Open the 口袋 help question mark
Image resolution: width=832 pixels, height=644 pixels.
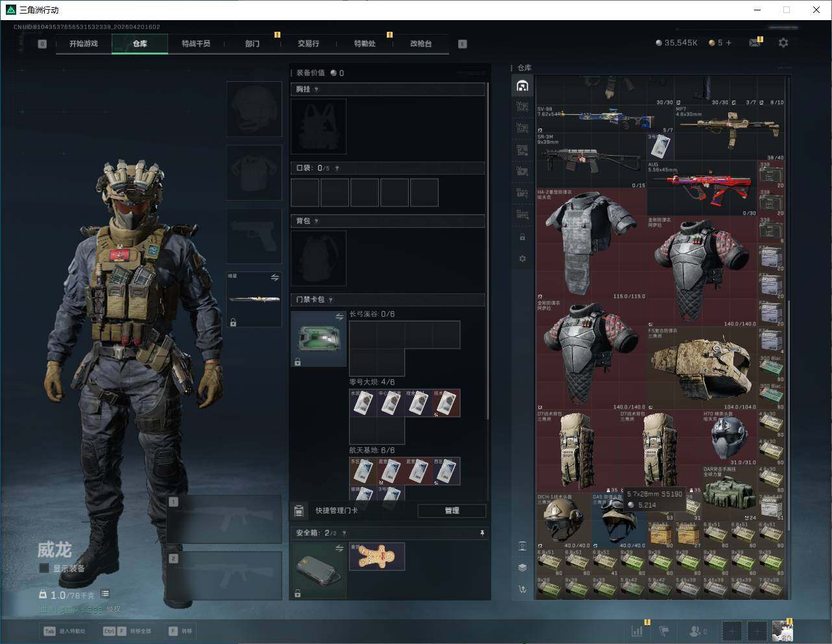tap(336, 168)
